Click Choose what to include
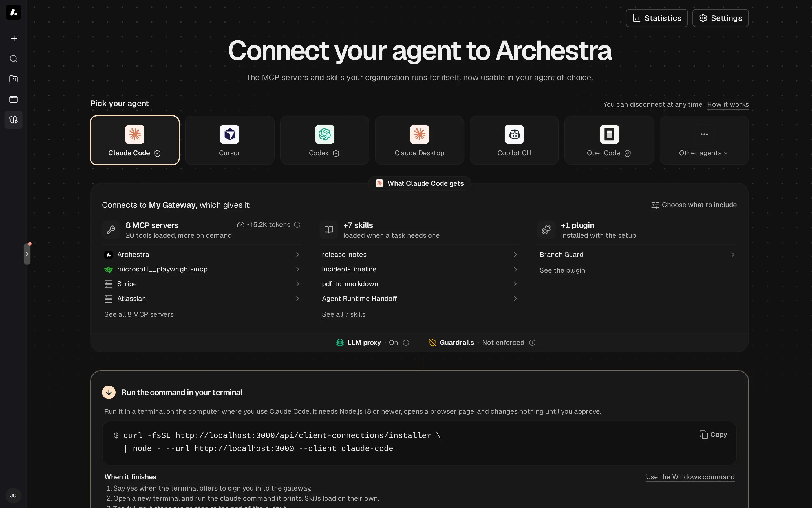The height and width of the screenshot is (508, 812). coord(694,205)
